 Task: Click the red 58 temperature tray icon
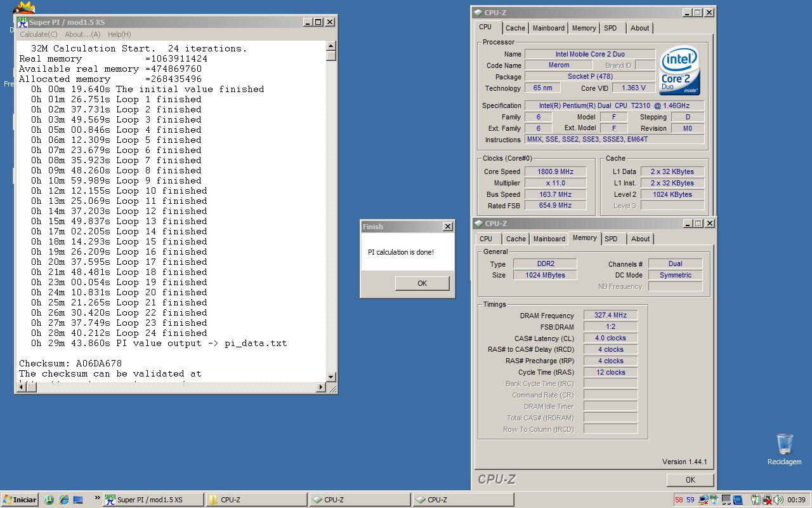coord(679,500)
